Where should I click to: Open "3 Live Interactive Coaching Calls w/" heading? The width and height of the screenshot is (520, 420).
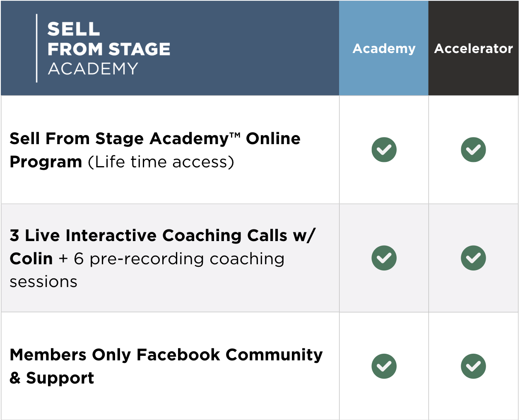pos(162,236)
